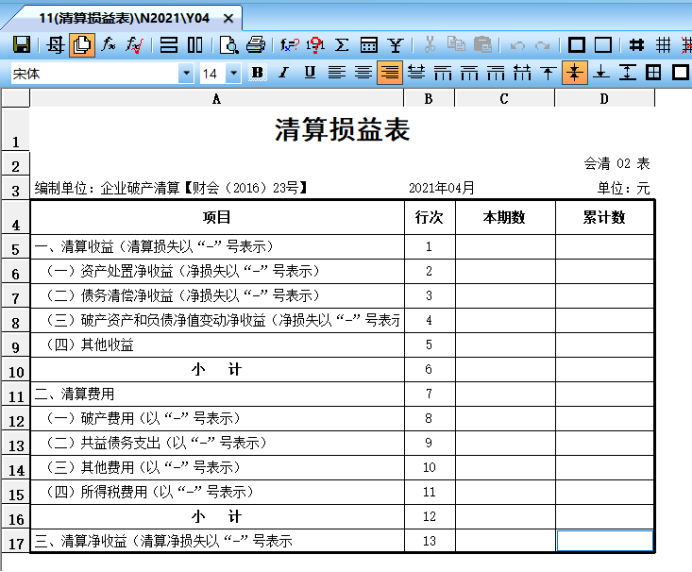Screen dimensions: 692x572
Task: Click the Save floppy disk icon
Action: [x=21, y=45]
